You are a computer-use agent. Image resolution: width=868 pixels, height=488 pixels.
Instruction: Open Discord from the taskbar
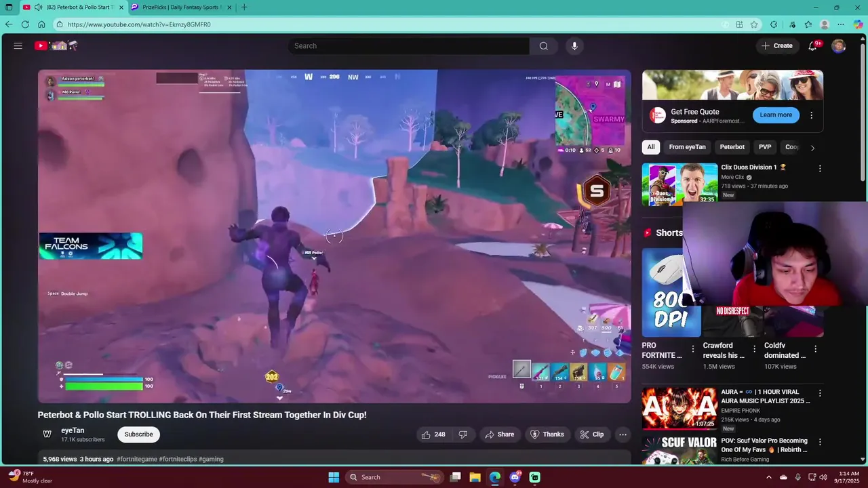tap(515, 477)
